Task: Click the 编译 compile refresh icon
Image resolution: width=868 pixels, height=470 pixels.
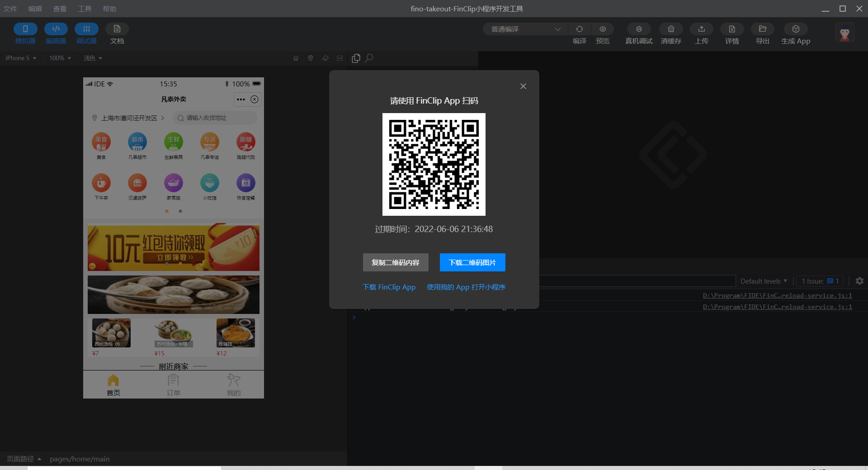Action: tap(579, 29)
